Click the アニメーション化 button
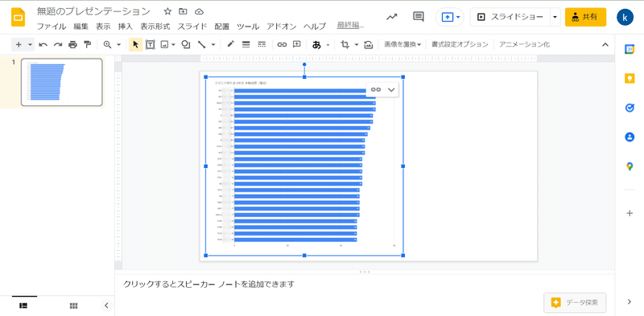The image size is (644, 316). [x=524, y=45]
